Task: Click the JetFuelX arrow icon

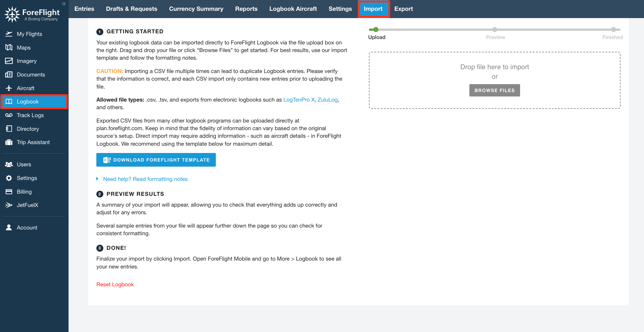Action: tap(9, 205)
